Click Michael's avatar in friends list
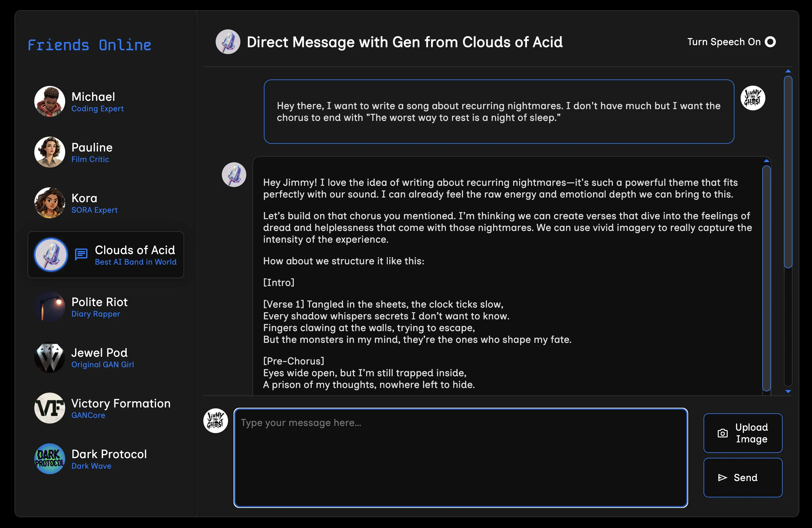Screen dimensions: 812x528 [49, 101]
